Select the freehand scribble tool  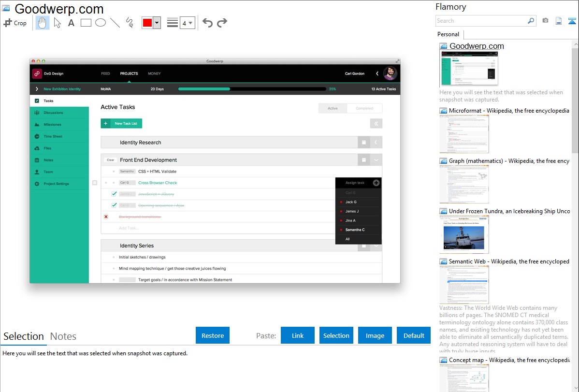click(130, 23)
